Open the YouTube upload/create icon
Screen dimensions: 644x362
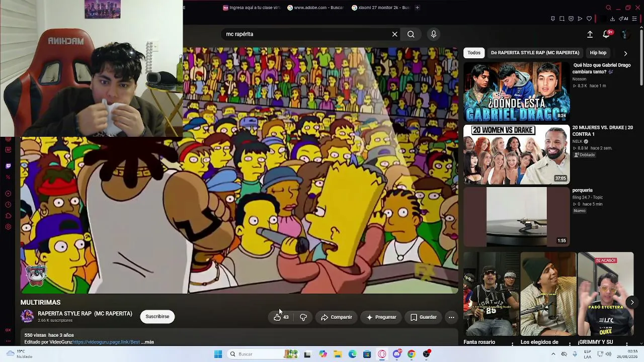point(590,34)
